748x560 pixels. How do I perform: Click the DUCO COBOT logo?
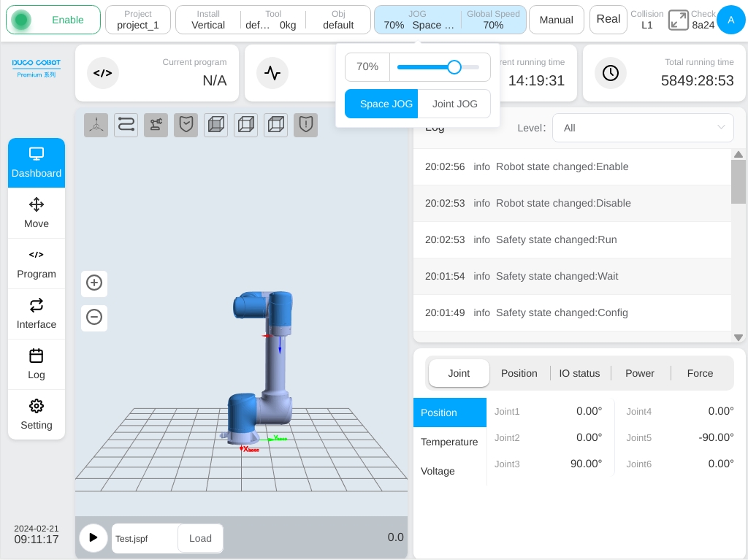coord(37,68)
